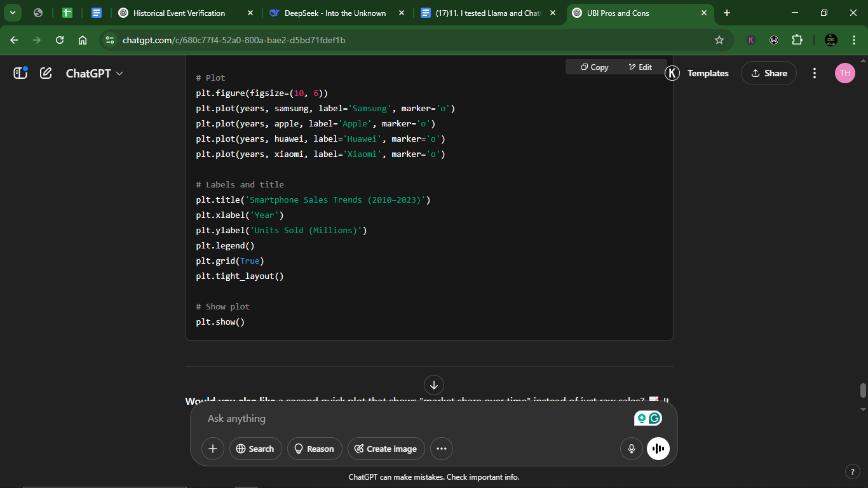Start a new chat with compose icon
Viewport: 868px width, 488px height.
click(x=46, y=73)
